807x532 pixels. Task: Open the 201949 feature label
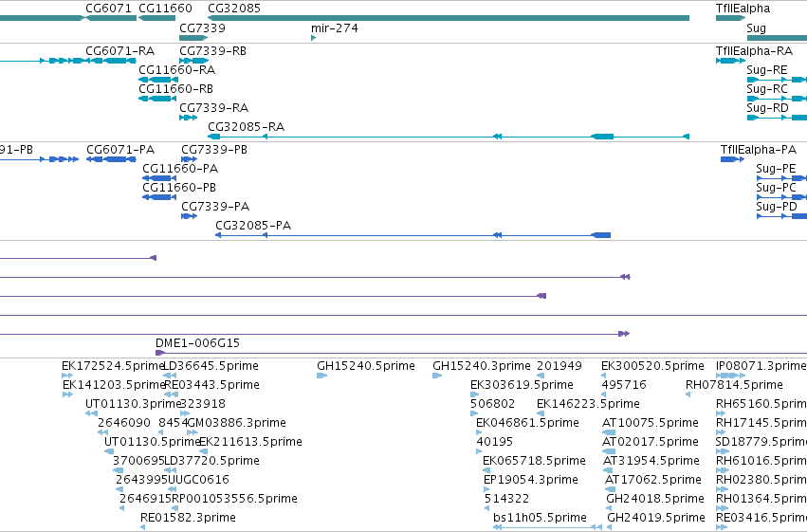(559, 366)
